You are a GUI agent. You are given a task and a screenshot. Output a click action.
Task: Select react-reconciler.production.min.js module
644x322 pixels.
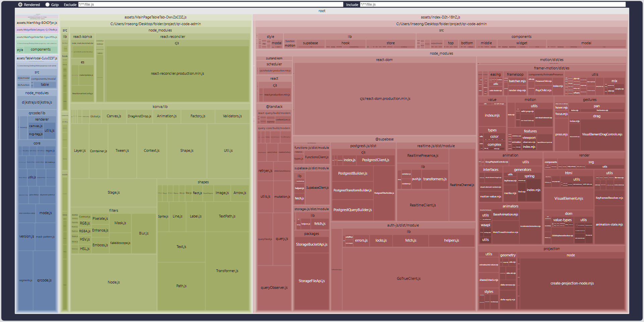pos(177,74)
